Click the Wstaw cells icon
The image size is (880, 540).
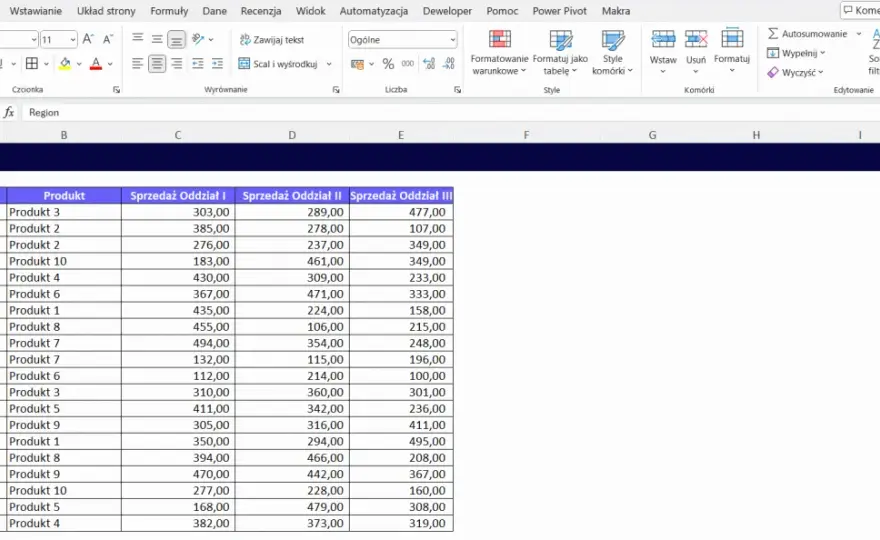point(663,39)
